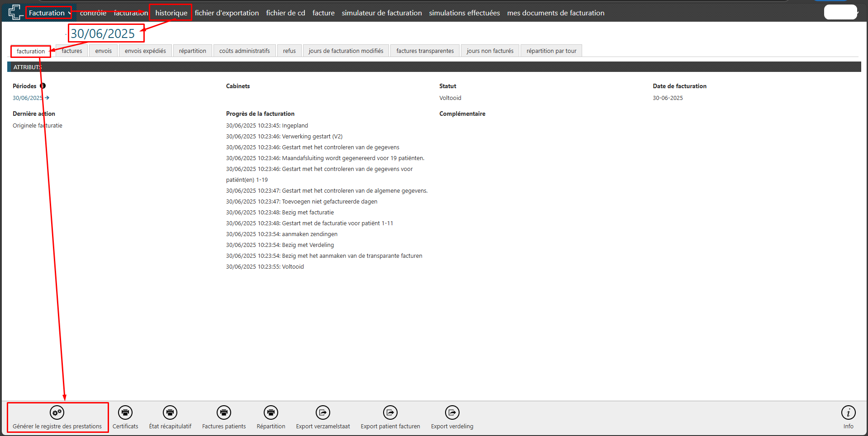Viewport: 868px width, 436px height.
Task: Click the Export verzamelstaat icon
Action: point(323,412)
